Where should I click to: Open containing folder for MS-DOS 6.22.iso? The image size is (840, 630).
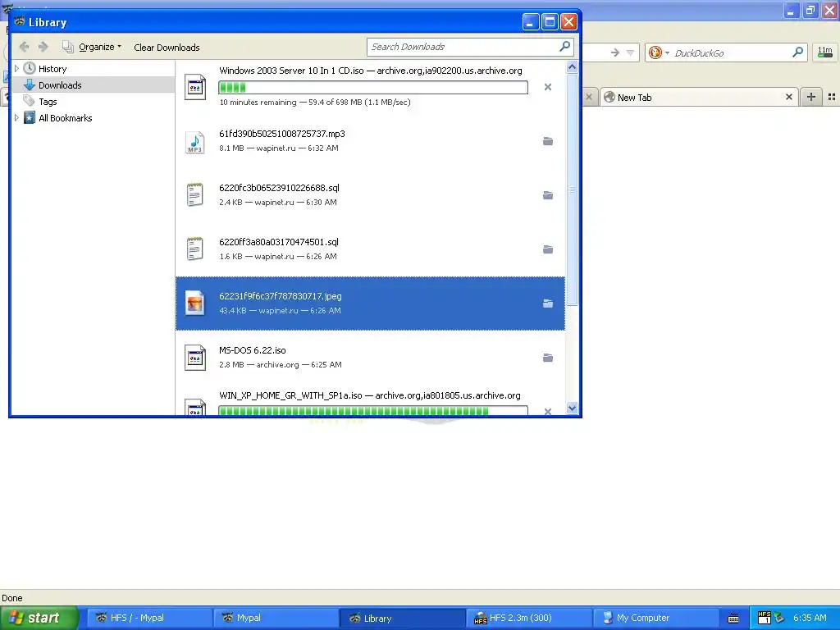point(547,358)
